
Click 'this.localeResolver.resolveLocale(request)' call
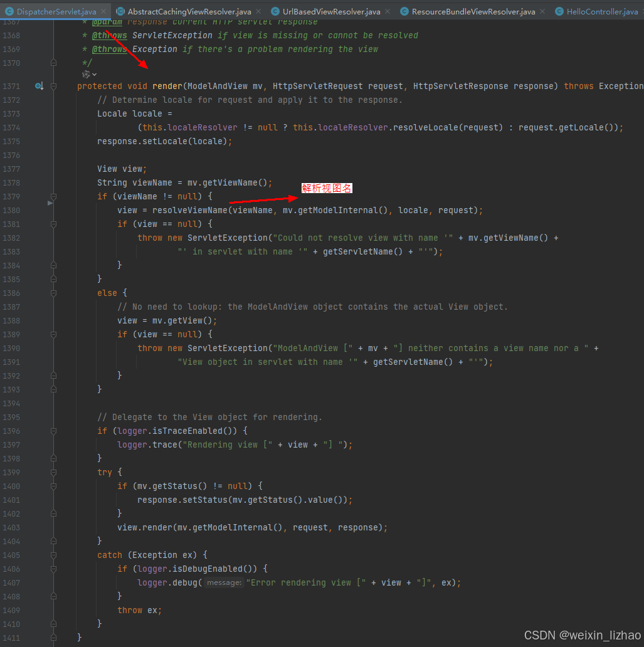click(398, 127)
